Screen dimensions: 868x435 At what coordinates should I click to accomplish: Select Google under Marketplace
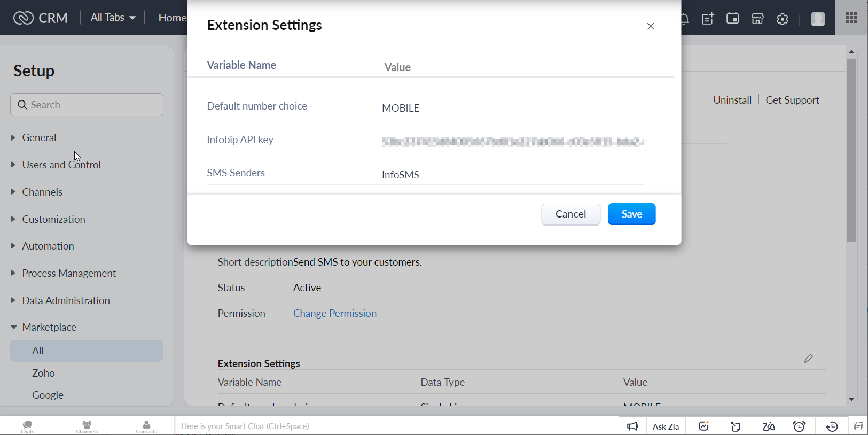(x=48, y=395)
